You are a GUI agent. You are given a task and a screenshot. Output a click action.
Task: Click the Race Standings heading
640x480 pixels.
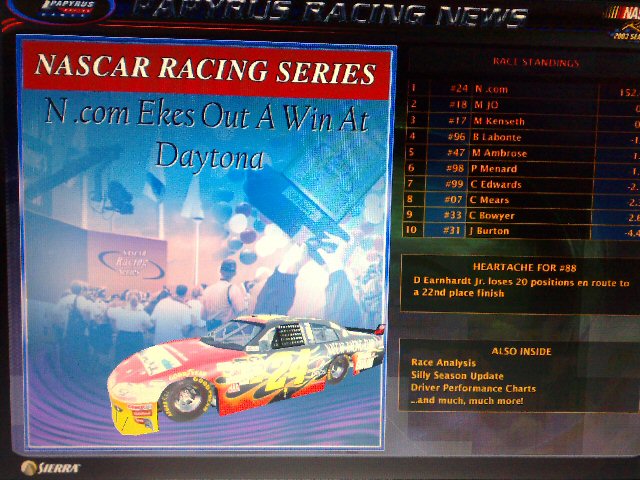[x=536, y=62]
